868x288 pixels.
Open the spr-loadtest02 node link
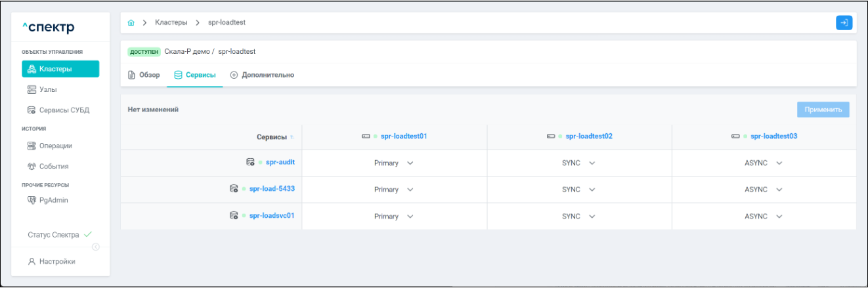(588, 136)
